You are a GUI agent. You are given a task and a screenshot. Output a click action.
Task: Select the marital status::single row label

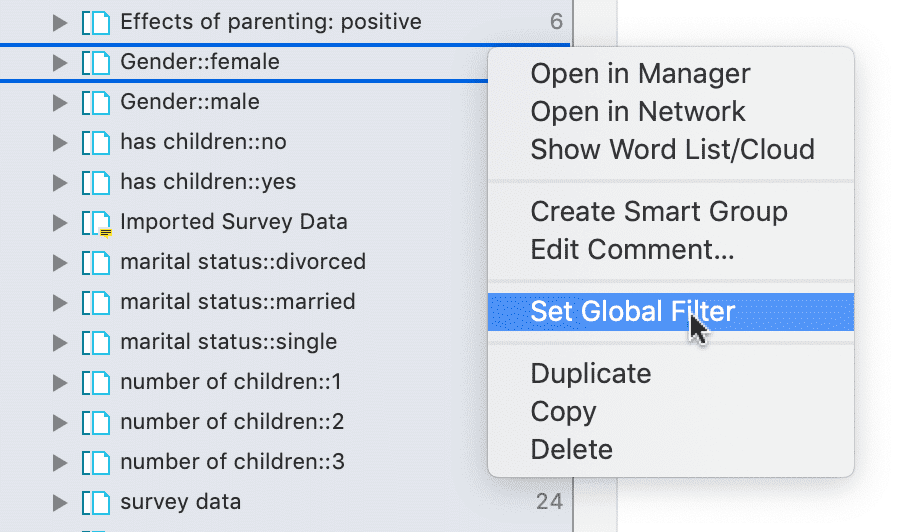(228, 342)
